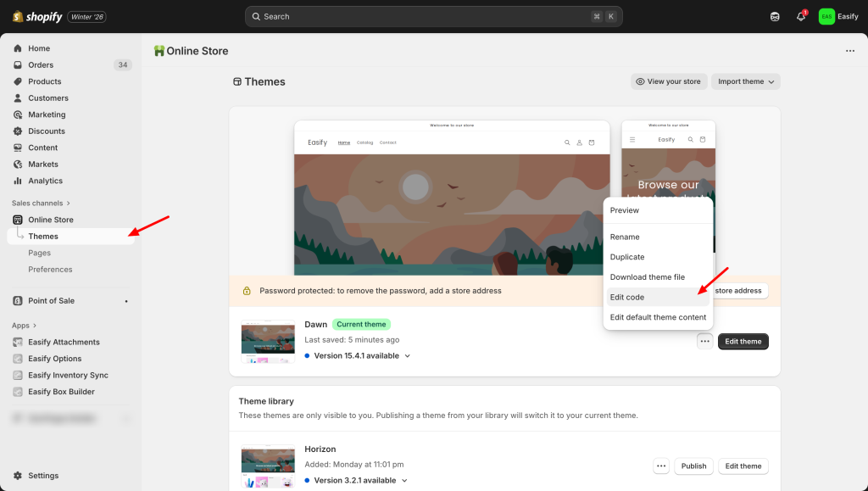Select Edit code from the context menu
Viewport: 868px width, 491px height.
tap(627, 298)
